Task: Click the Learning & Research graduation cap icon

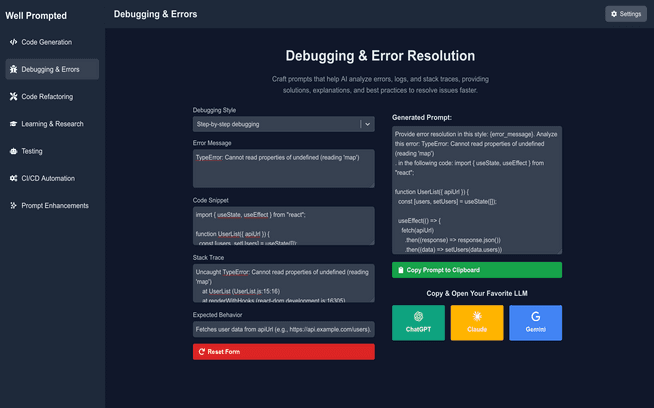Action: [13, 124]
